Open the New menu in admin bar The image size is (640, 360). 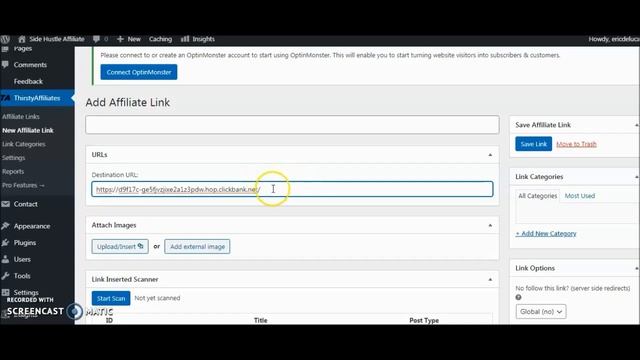tap(133, 39)
